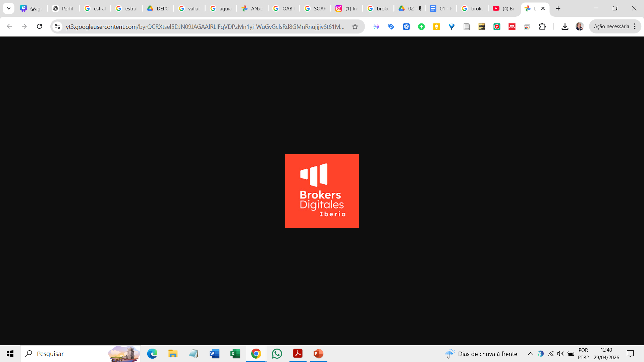
Task: Open the volume icon in system tray
Action: 560,354
